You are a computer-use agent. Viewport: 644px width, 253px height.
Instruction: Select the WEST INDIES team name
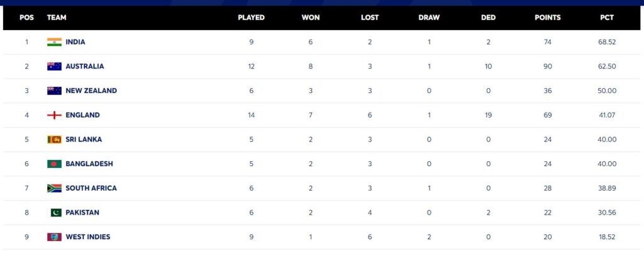point(88,237)
